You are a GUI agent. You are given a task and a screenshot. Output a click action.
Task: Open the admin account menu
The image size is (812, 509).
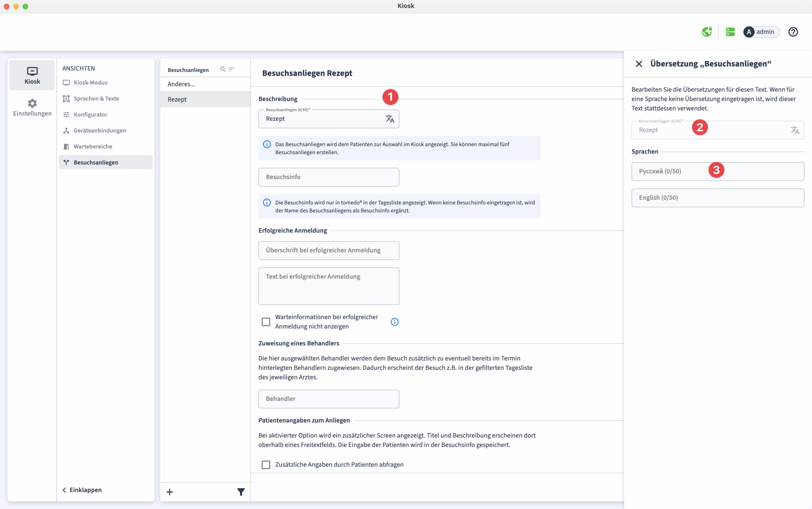760,32
